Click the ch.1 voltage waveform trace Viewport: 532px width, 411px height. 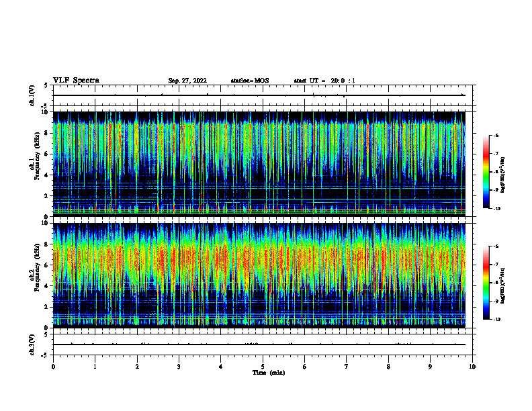click(259, 95)
